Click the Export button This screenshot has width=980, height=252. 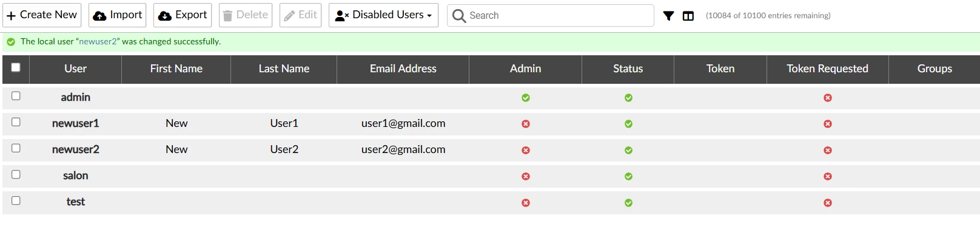183,15
